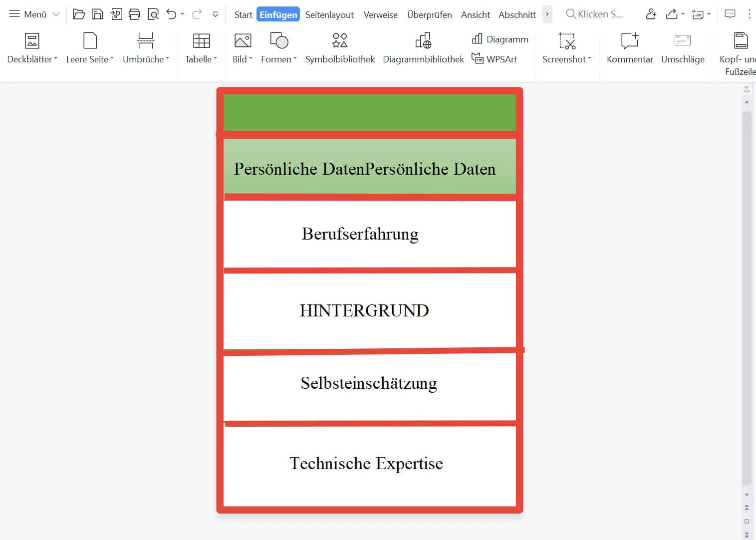Expand the chevron beside Menü
The height and width of the screenshot is (540, 756).
coord(56,14)
